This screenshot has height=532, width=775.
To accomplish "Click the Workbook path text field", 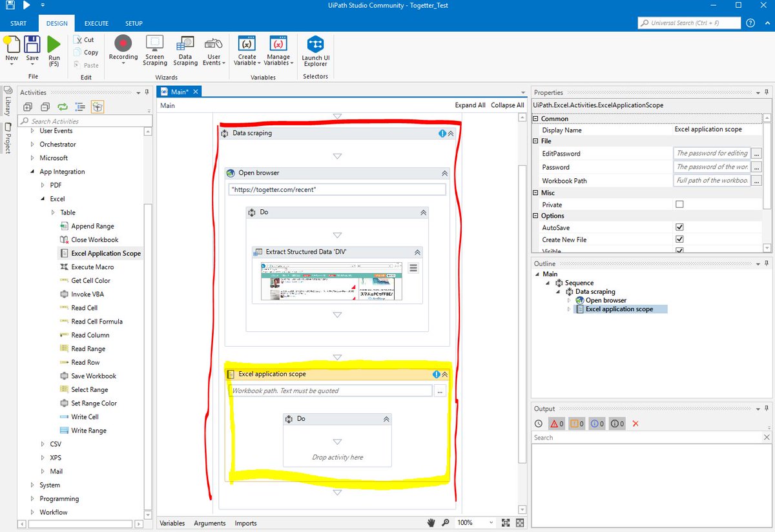I will tap(330, 391).
